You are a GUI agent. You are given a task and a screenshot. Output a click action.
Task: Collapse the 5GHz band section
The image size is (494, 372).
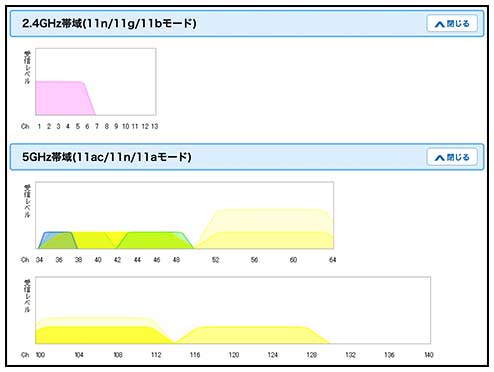[452, 157]
